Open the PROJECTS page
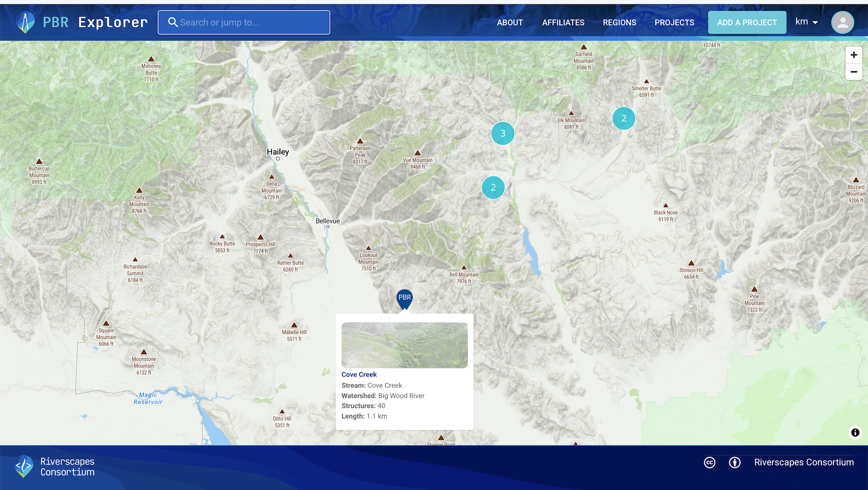Screen dimensions: 868x490 pos(674,23)
